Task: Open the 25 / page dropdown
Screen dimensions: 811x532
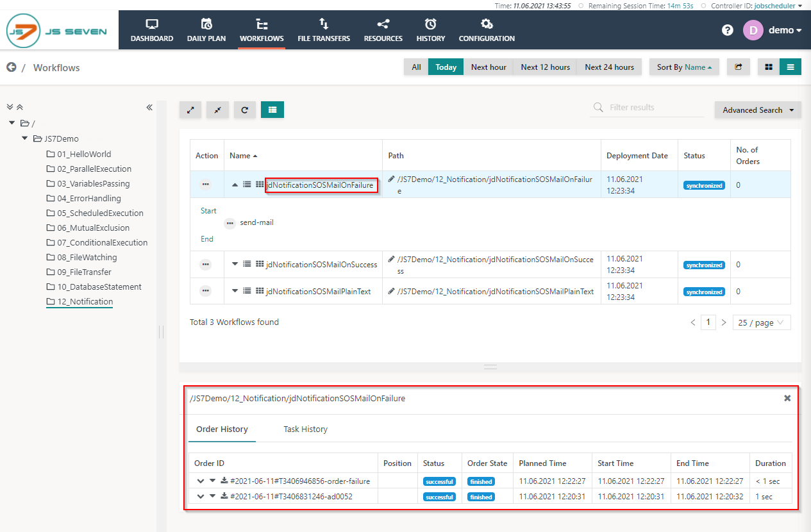Action: coord(762,322)
